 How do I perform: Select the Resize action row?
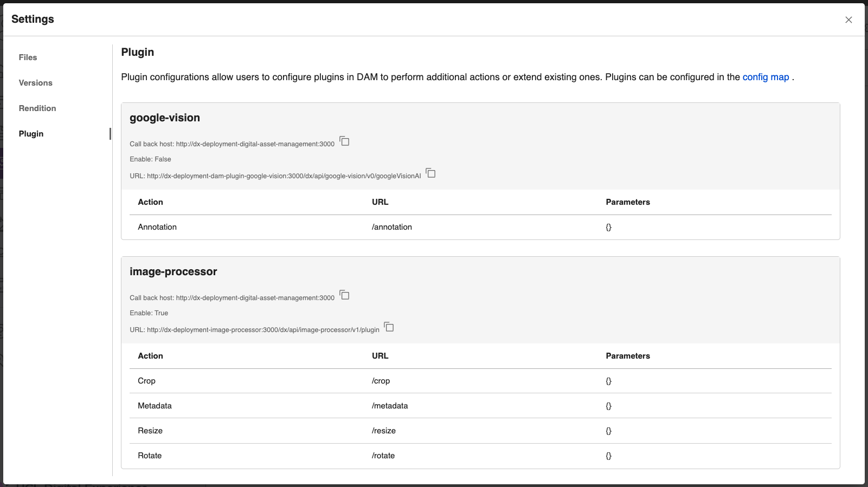(150, 431)
